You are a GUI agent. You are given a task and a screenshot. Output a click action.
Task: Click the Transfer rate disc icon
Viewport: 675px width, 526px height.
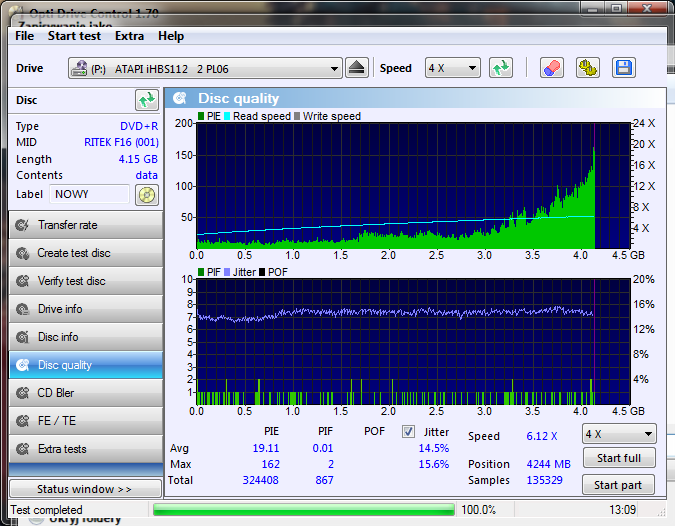[x=22, y=225]
